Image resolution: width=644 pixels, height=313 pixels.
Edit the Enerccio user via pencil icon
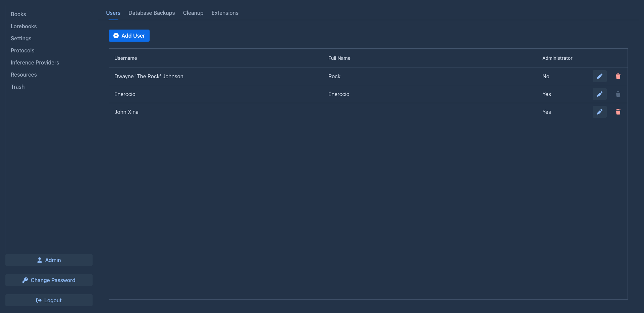[x=599, y=94]
